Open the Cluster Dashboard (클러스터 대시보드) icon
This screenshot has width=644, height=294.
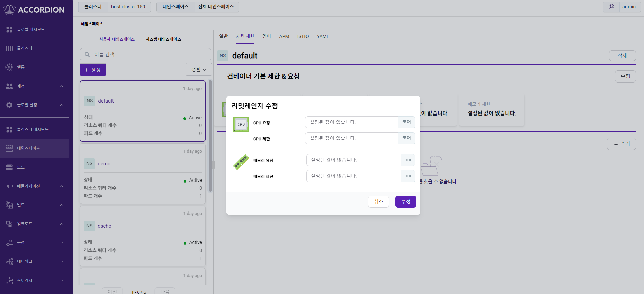[x=9, y=130]
